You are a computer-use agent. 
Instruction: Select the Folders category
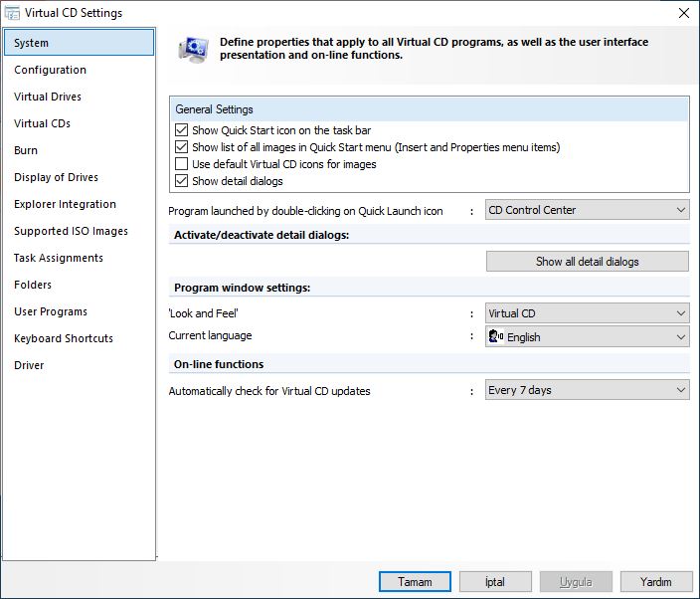[80, 285]
